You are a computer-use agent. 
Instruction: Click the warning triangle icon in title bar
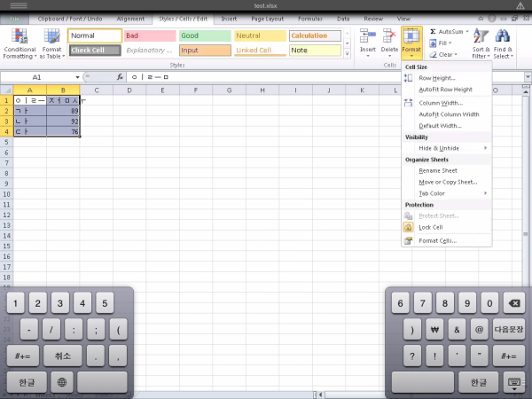tap(520, 6)
